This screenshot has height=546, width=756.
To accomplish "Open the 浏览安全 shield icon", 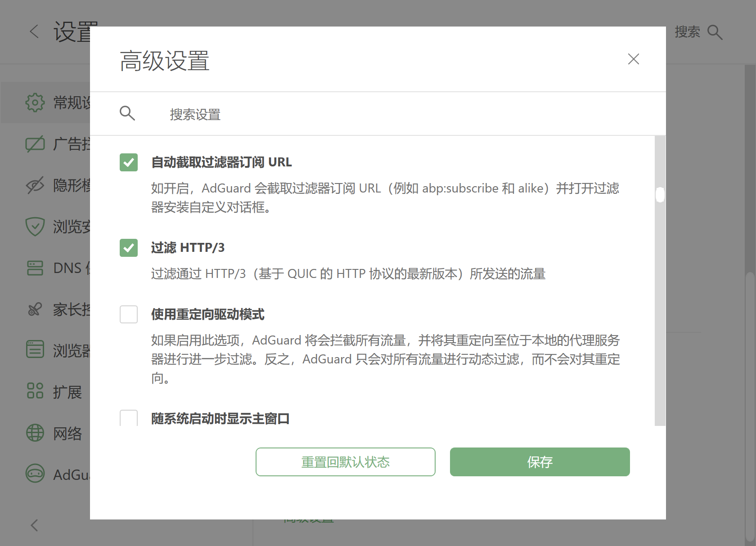I will pos(35,227).
